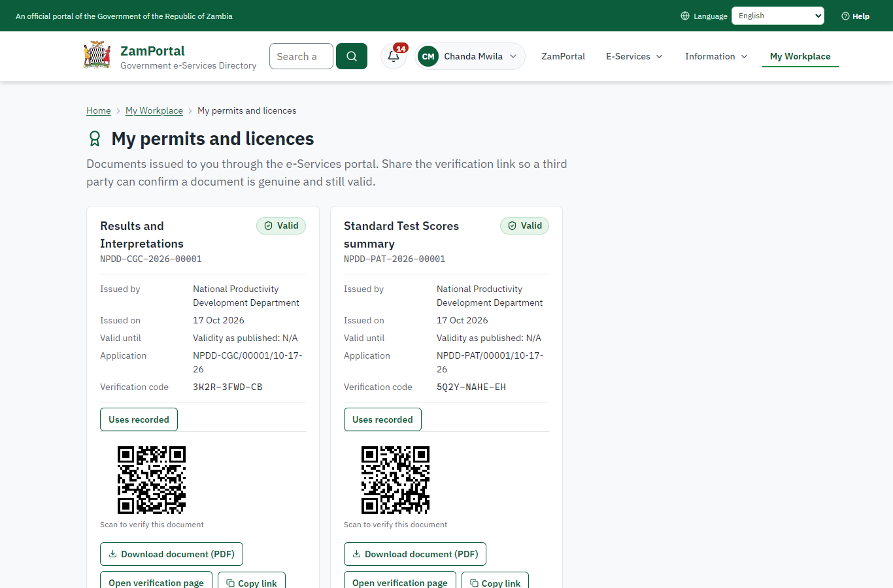
Task: Click the My Workplace breadcrumb link
Action: [154, 110]
